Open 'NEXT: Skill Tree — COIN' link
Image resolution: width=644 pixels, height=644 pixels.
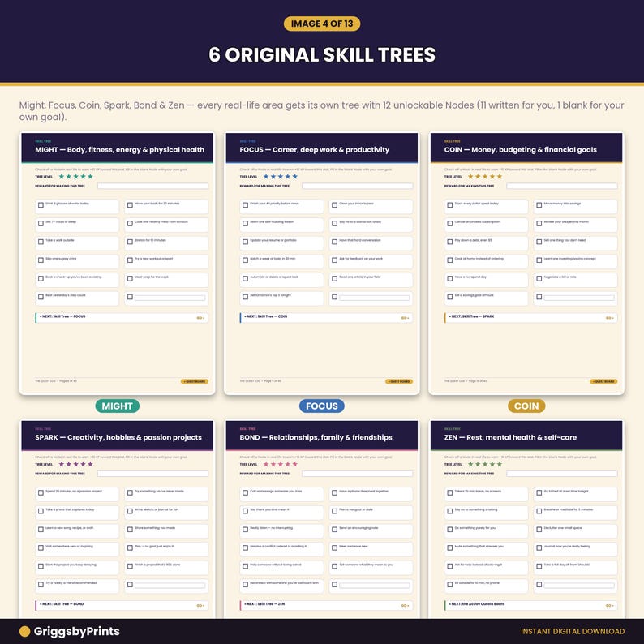tap(326, 317)
